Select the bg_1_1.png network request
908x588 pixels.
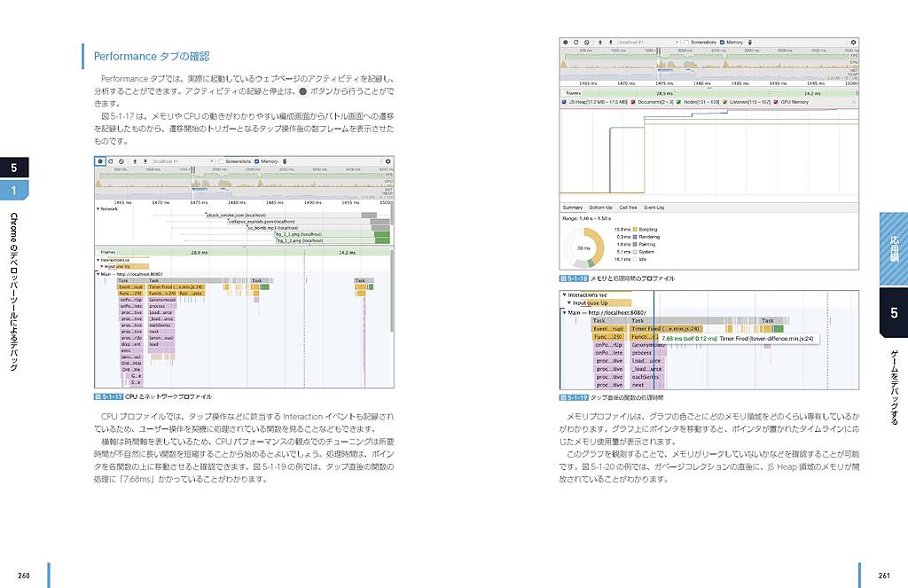coord(333,234)
